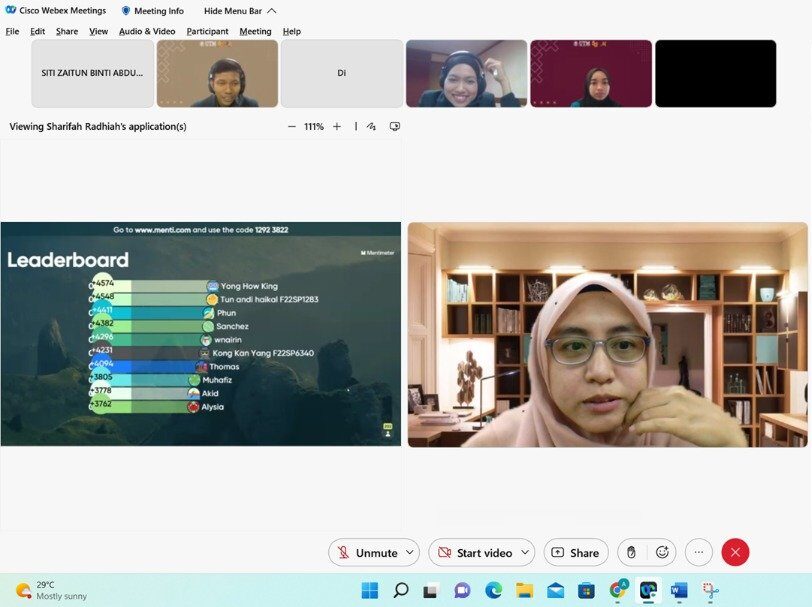
Task: Open Meeting Info
Action: pos(153,11)
